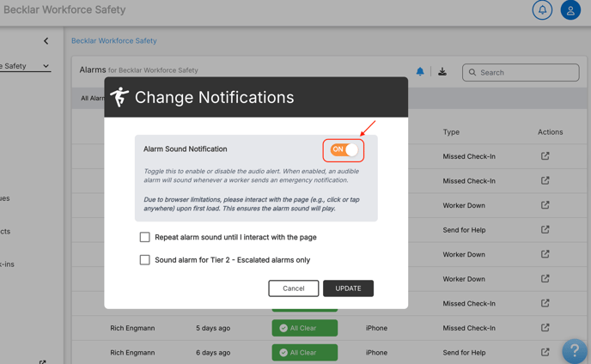Click the search magnifier icon
The width and height of the screenshot is (591, 364).
(x=472, y=72)
